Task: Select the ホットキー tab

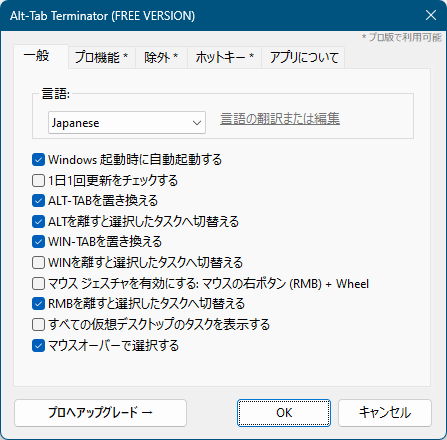Action: click(224, 57)
